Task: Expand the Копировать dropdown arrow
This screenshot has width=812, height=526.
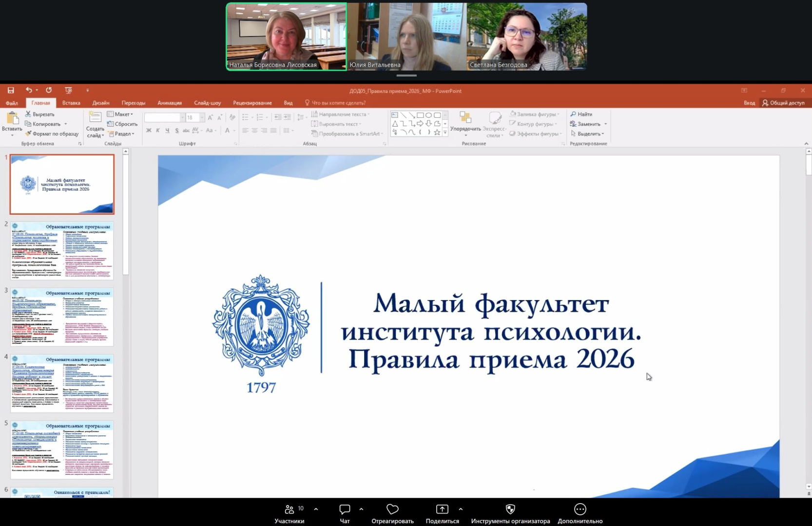Action: coord(66,124)
